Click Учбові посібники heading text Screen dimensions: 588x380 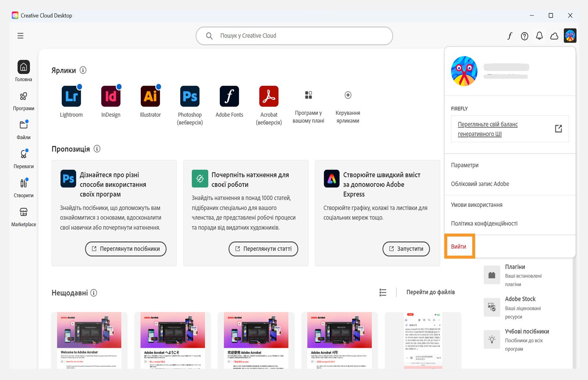pos(527,331)
